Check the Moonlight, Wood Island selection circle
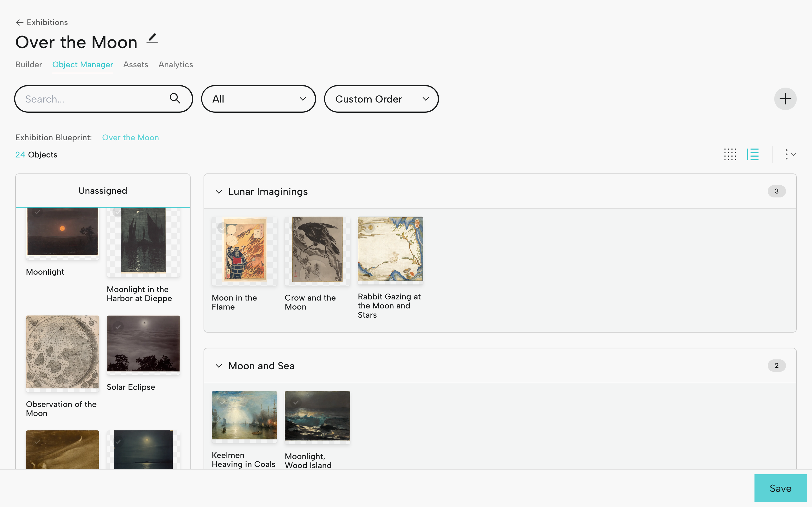The image size is (812, 507). 296,403
